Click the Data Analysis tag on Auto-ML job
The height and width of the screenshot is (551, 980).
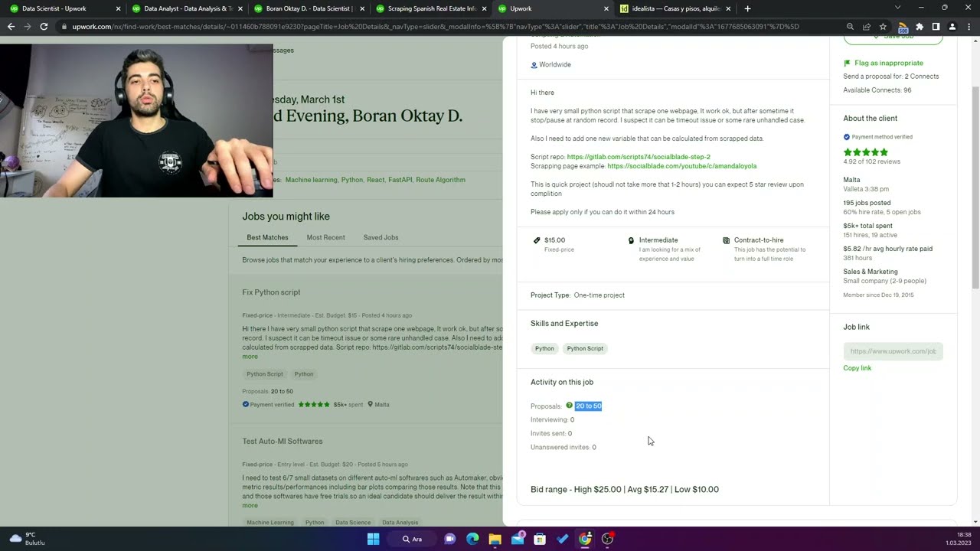[x=400, y=523]
